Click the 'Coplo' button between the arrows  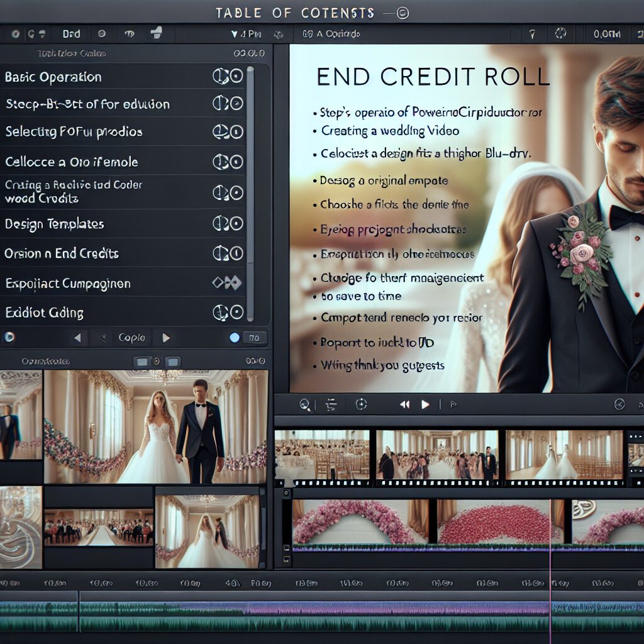[131, 338]
